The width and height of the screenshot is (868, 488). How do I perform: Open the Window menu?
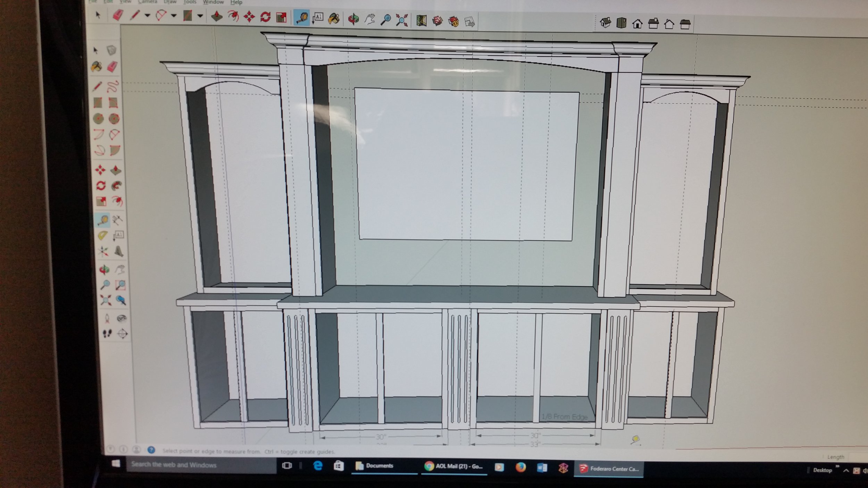coord(213,2)
